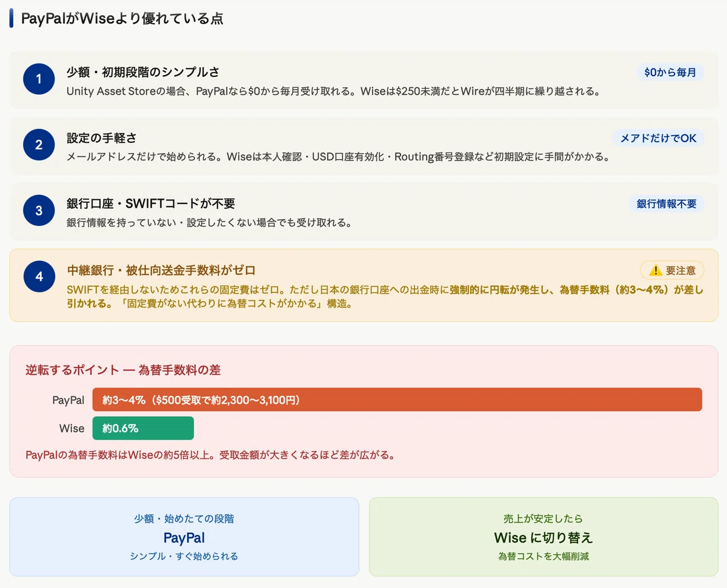Select the green Wise 0.6% bar
This screenshot has height=588, width=727.
(143, 428)
